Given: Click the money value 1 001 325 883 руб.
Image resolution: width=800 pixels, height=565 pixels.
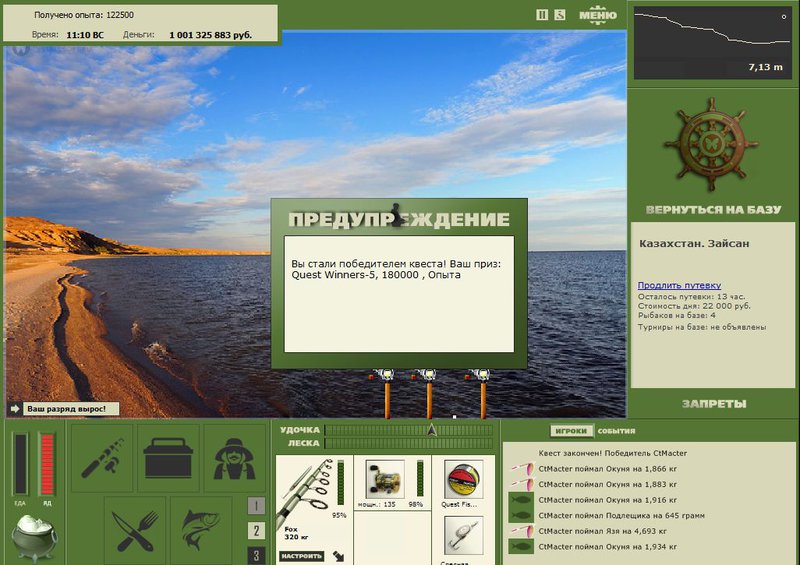Looking at the screenshot, I should [x=210, y=35].
